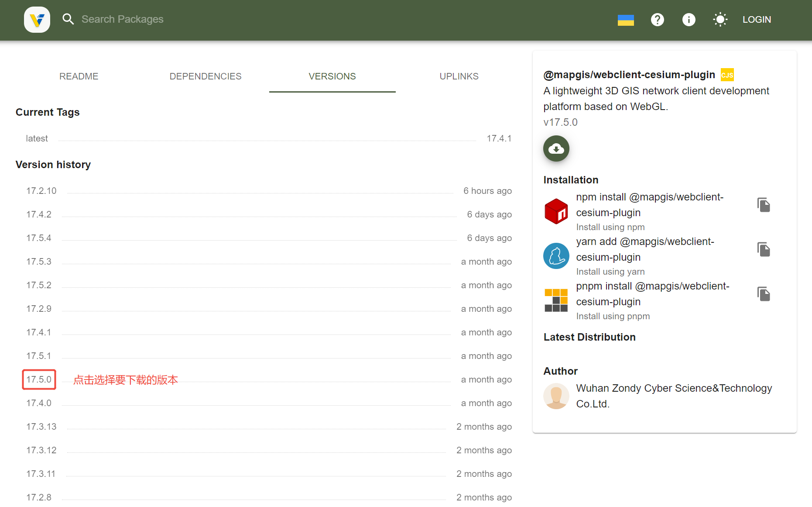Click the pnpm install command text
The height and width of the screenshot is (507, 812).
653,294
